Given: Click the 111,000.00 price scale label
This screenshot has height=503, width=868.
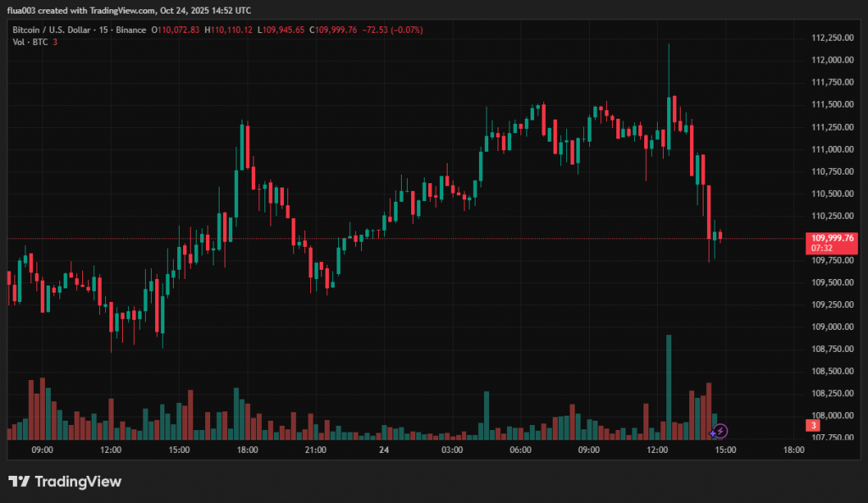Looking at the screenshot, I should click(x=832, y=149).
